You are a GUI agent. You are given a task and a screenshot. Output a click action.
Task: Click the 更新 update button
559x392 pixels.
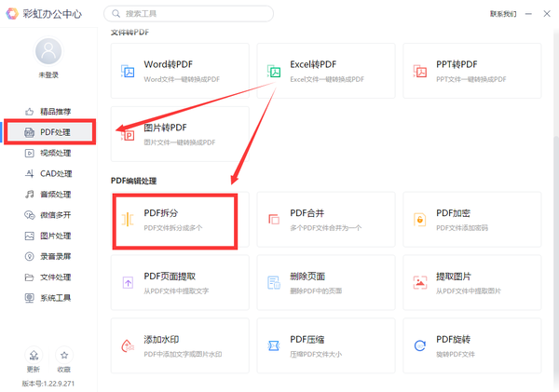[x=34, y=360]
